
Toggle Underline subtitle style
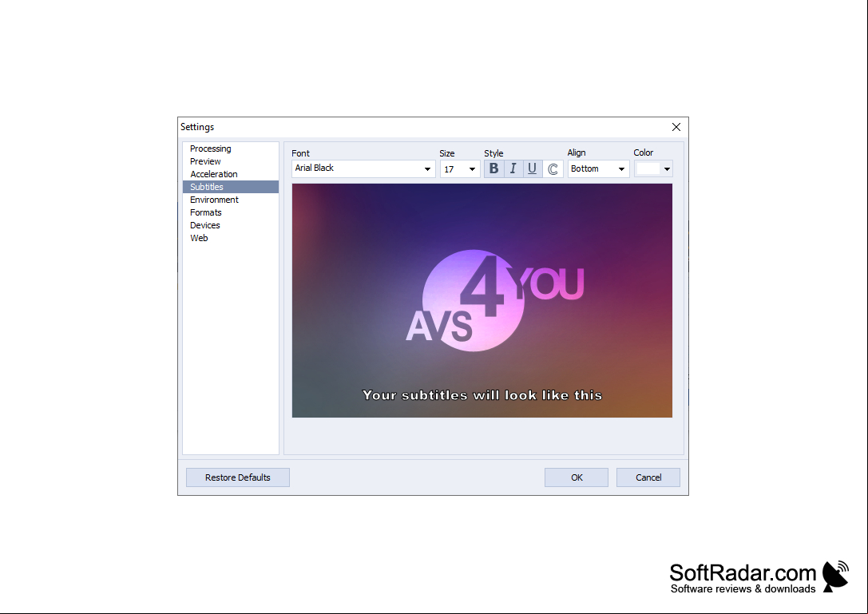[532, 168]
